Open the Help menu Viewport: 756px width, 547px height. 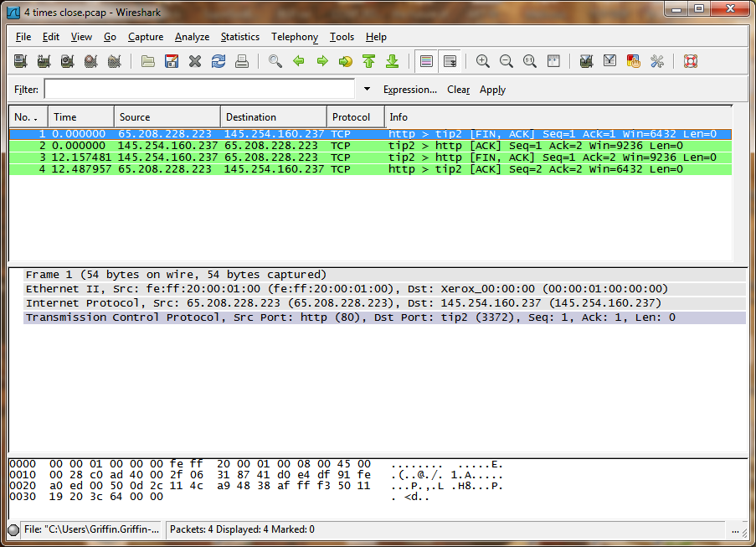click(376, 37)
